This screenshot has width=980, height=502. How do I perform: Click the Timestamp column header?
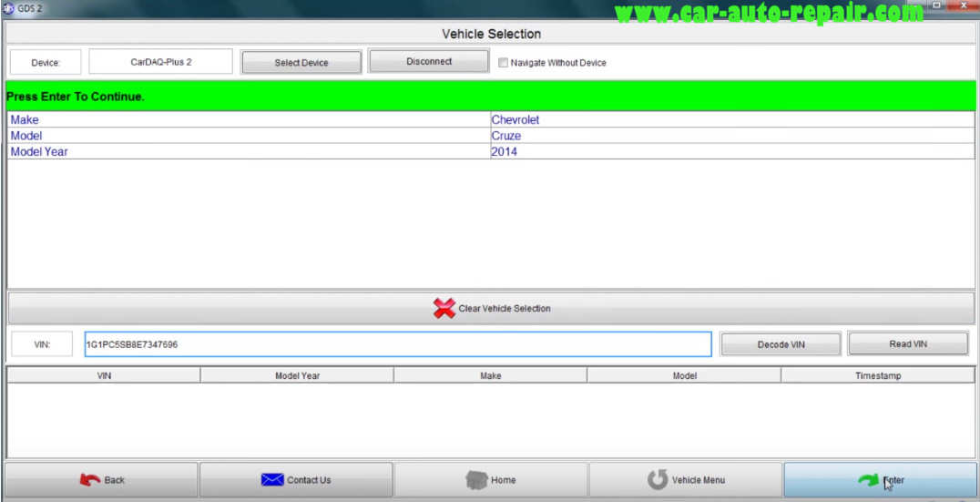click(x=877, y=375)
